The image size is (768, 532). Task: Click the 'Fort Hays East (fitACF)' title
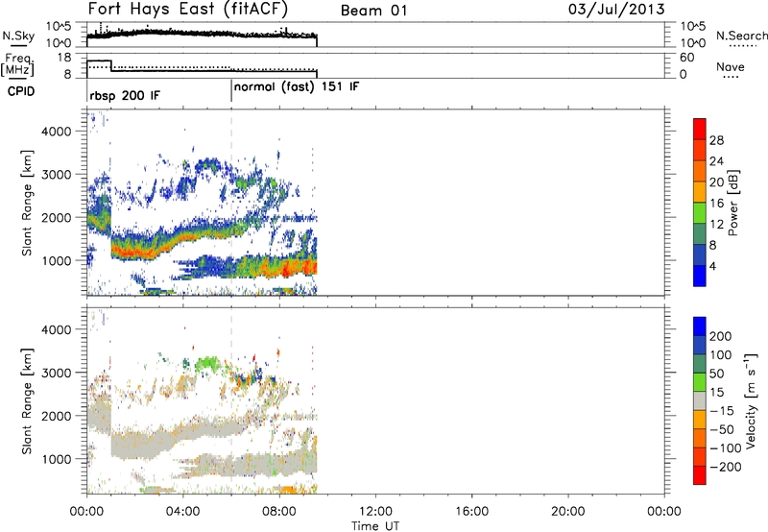[x=187, y=9]
